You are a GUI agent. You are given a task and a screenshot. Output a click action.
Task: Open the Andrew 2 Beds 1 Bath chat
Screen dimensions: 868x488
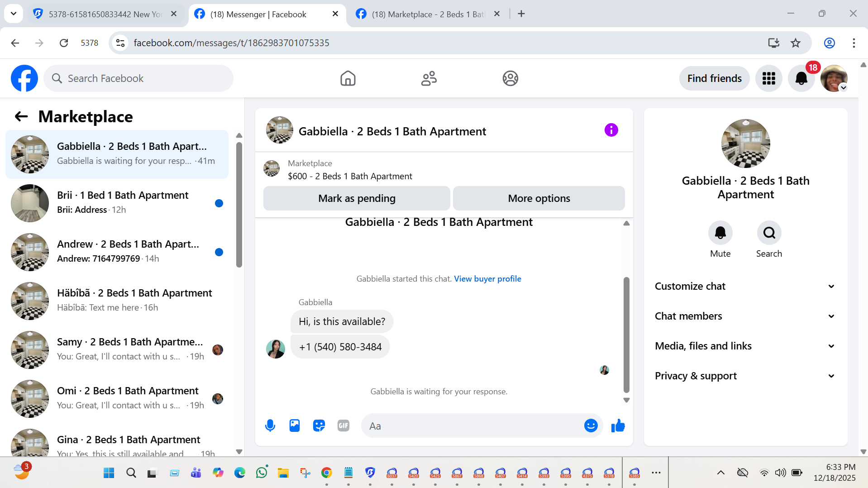point(117,252)
